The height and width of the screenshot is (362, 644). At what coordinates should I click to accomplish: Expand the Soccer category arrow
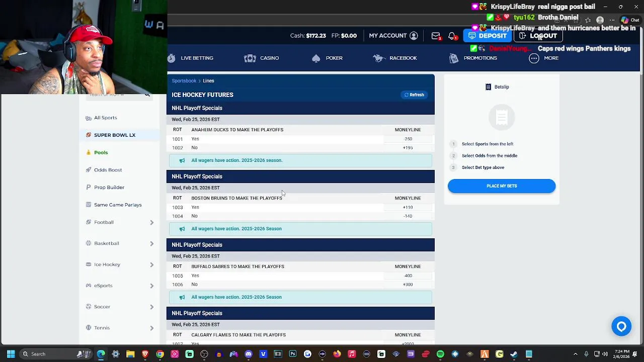tap(151, 307)
